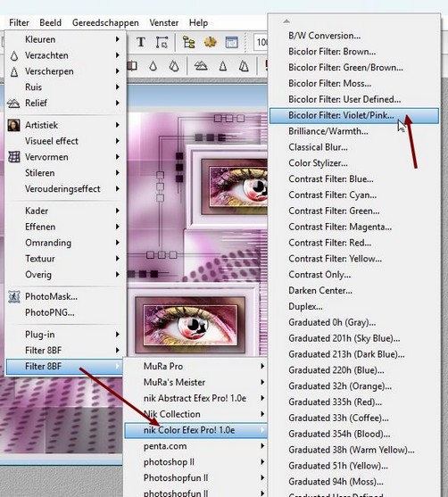Click the gradient icon left of Soften
The width and height of the screenshot is (448, 497).
[132, 66]
